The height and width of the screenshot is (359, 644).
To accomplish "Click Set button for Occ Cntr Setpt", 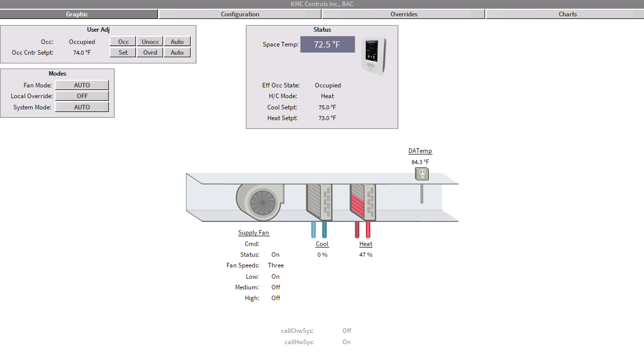I will [123, 53].
